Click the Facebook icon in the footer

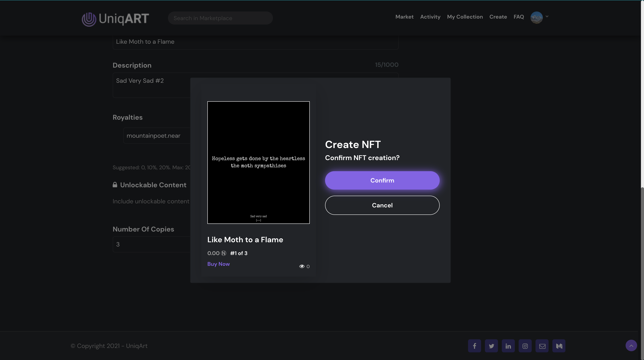(474, 346)
